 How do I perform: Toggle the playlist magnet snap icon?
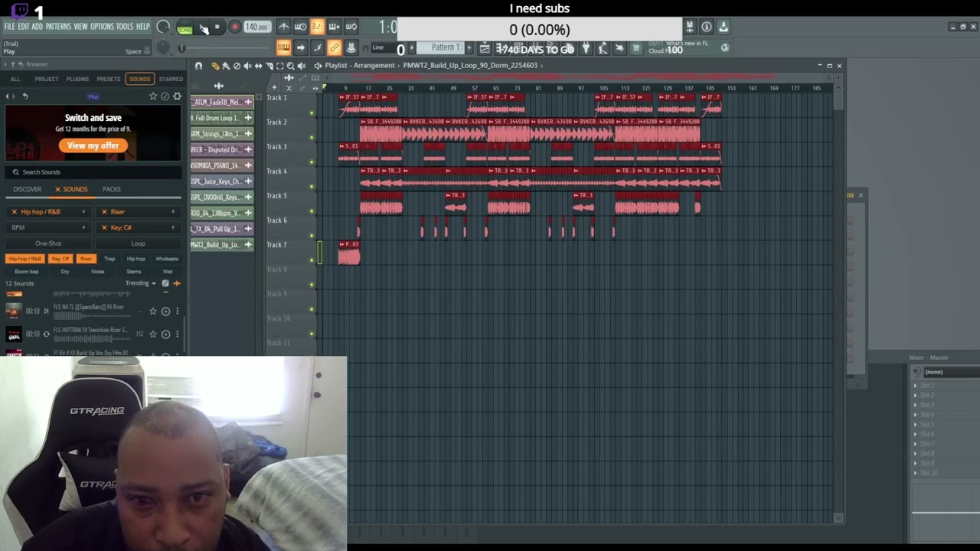(198, 66)
